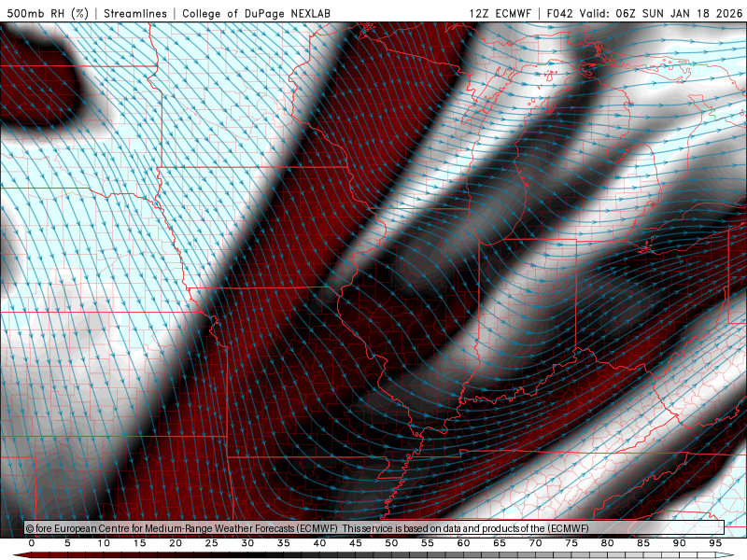Select the '95' label on color scale
Viewport: 747px width, 560px height.
715,543
